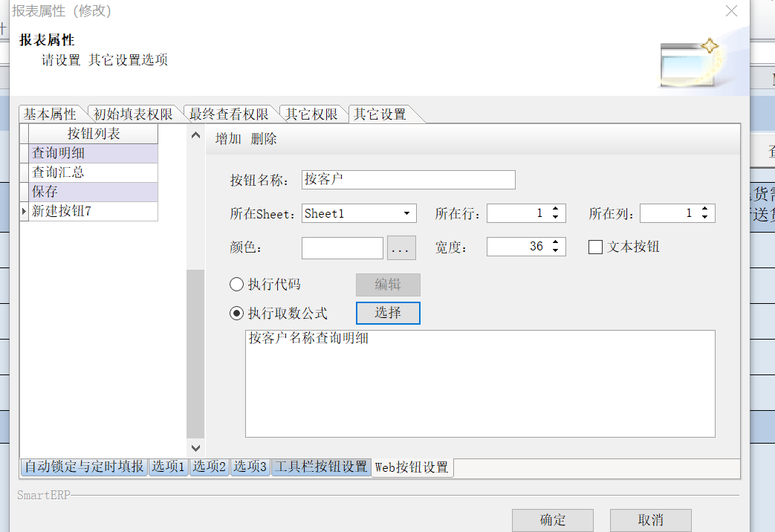
Task: Switch to the 基本属性 tab
Action: click(x=50, y=114)
